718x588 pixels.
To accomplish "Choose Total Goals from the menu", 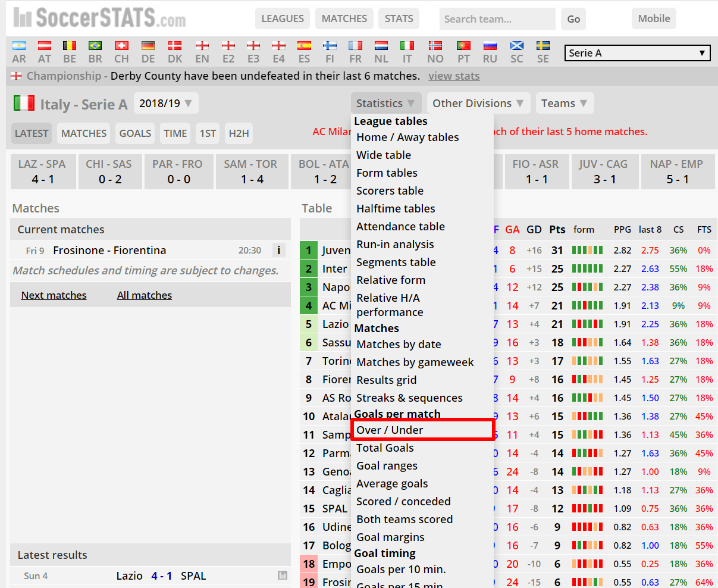I will pos(385,448).
